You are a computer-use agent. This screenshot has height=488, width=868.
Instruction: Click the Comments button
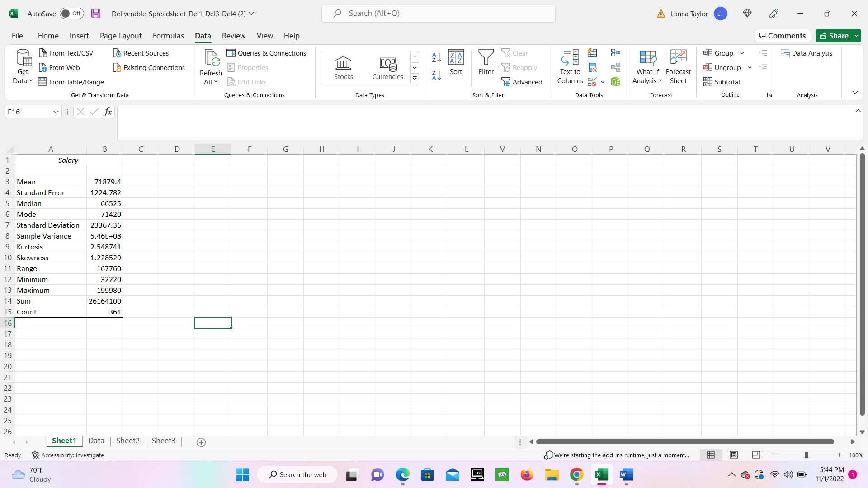(783, 36)
